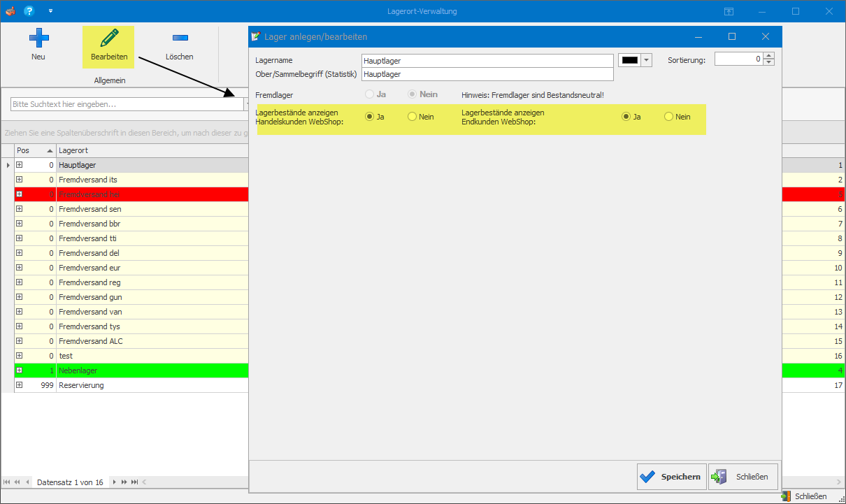Increase the Sortierung value

pos(769,56)
